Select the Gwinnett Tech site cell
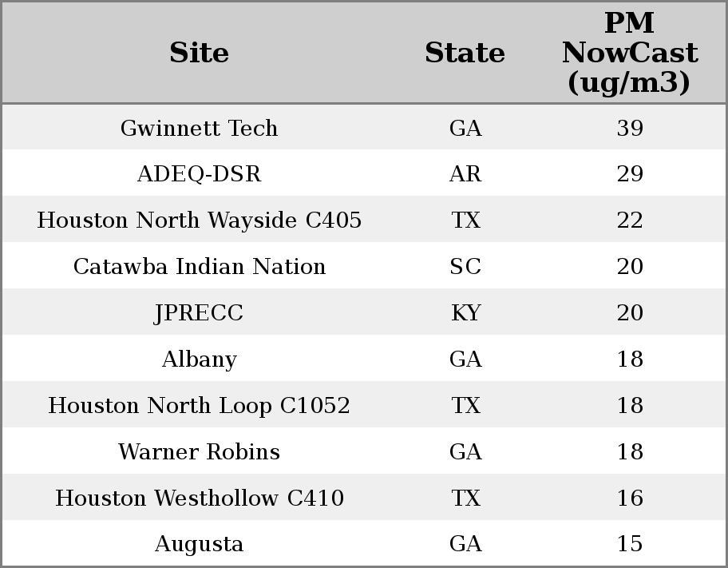 tap(199, 128)
